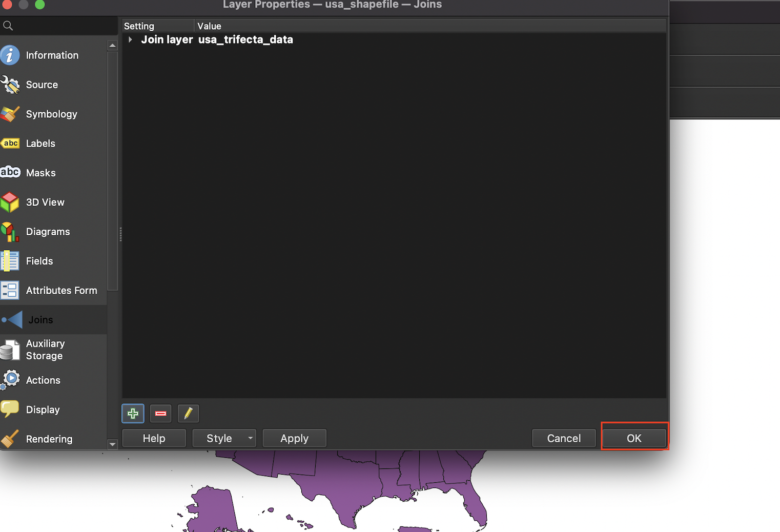This screenshot has height=532, width=780.
Task: Switch to the Labels tab
Action: (40, 144)
